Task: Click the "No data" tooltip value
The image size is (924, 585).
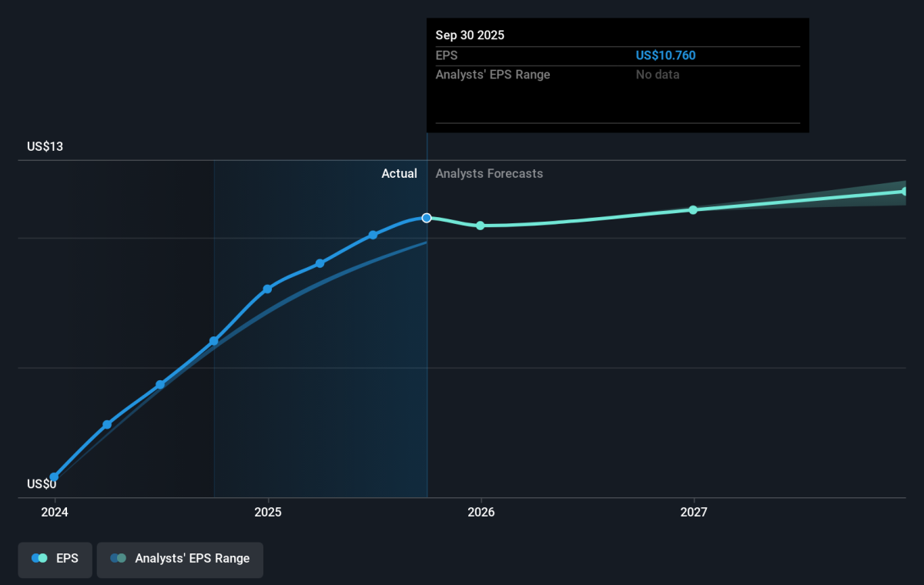Action: click(658, 75)
